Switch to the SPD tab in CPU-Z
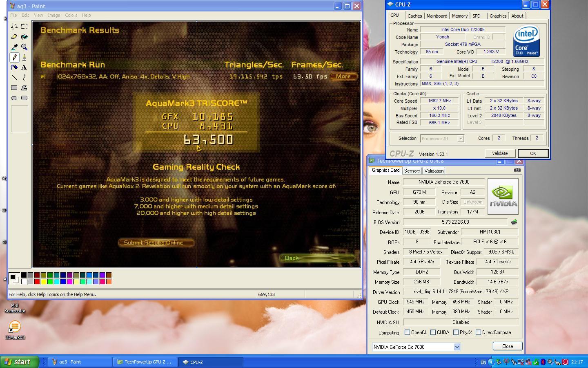Image resolution: width=588 pixels, height=368 pixels. coord(477,16)
